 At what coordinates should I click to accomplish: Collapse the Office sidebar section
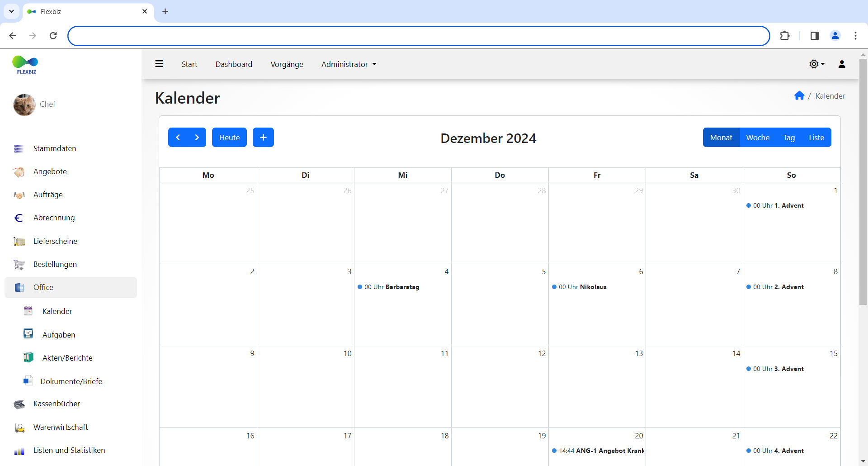click(71, 287)
